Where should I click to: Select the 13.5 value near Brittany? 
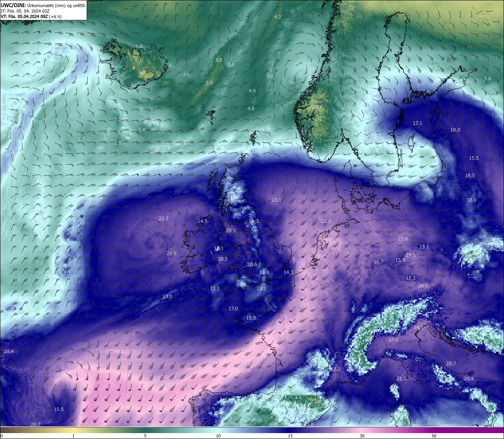pos(251,318)
